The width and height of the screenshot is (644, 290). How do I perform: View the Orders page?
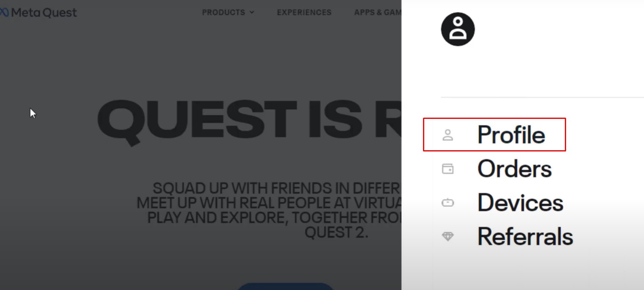tap(514, 169)
